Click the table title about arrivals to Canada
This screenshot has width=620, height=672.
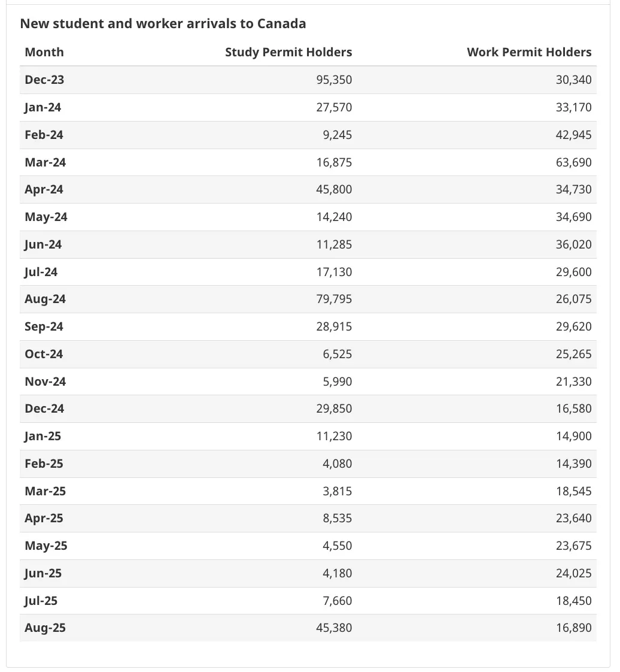163,23
